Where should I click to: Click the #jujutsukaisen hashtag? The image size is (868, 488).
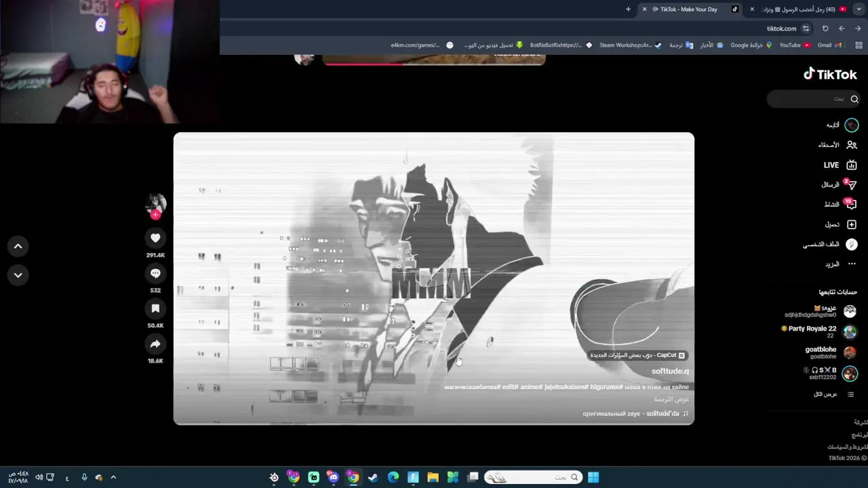(x=566, y=387)
